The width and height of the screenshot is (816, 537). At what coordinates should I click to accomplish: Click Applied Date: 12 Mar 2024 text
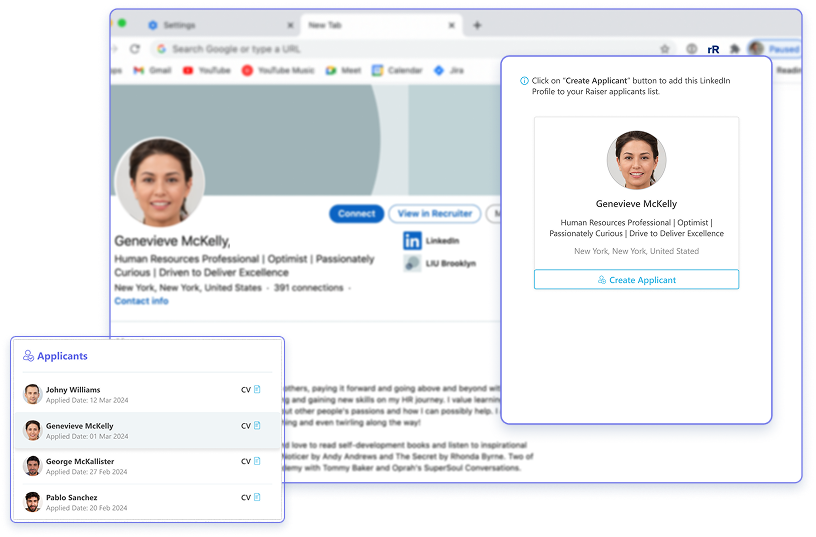click(87, 400)
